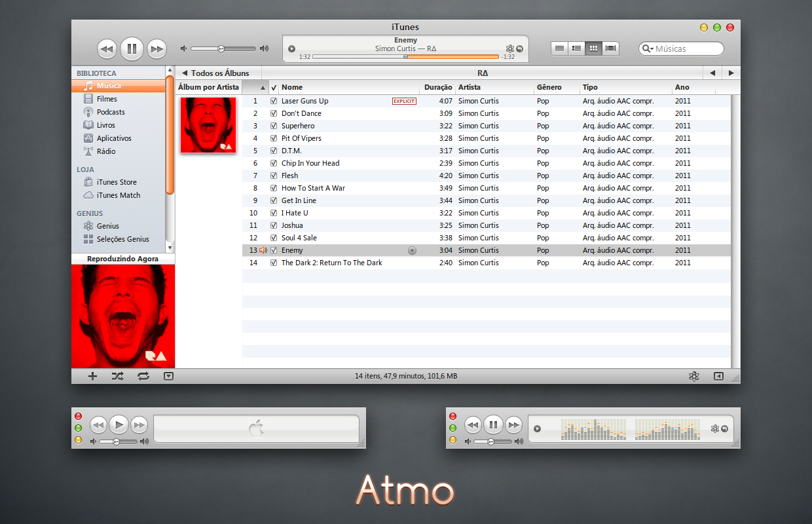The image size is (812, 524).
Task: Click arrow icon next to Genius in display
Action: [520, 48]
